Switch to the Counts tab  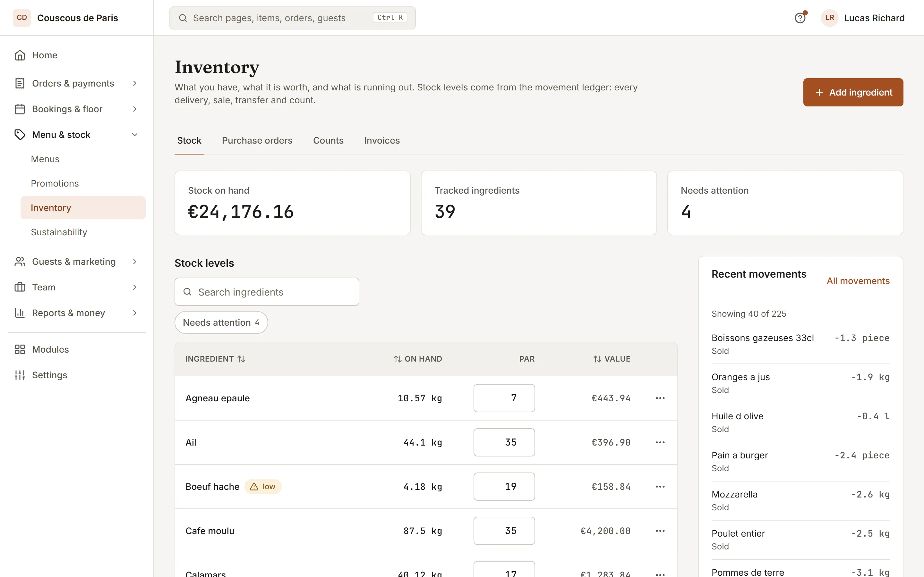328,140
